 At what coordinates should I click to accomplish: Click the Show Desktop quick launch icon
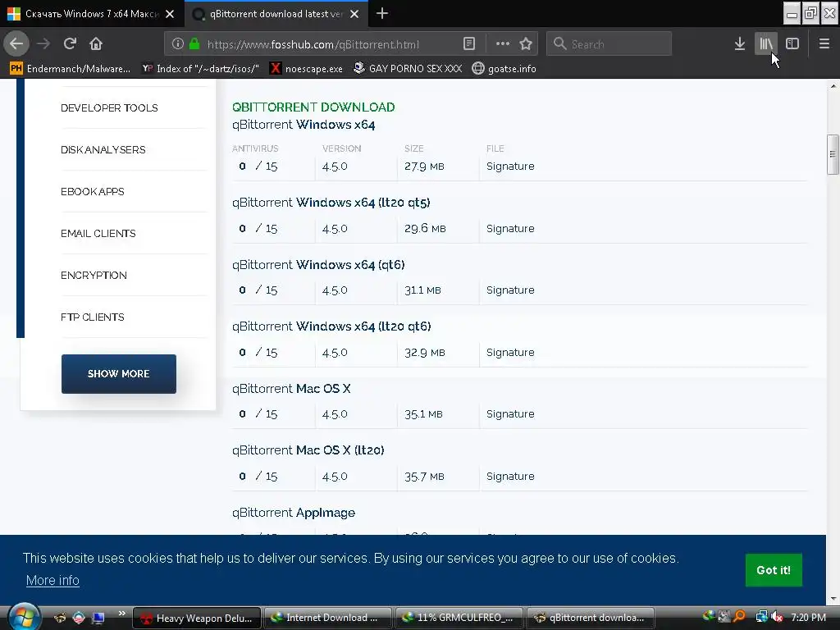point(98,619)
